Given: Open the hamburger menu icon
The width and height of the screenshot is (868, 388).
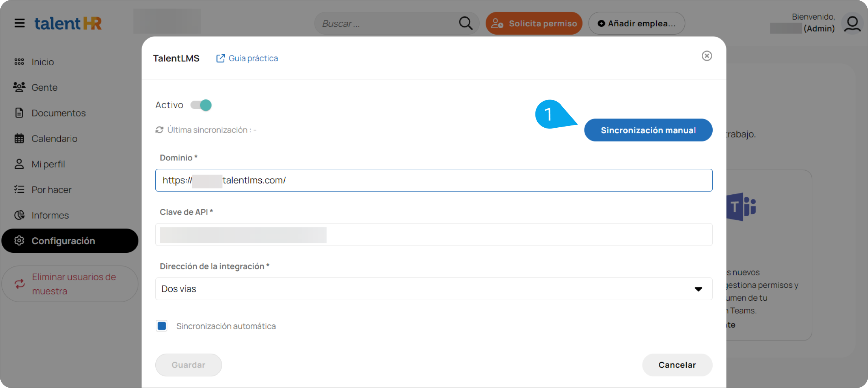Looking at the screenshot, I should pyautogui.click(x=20, y=23).
